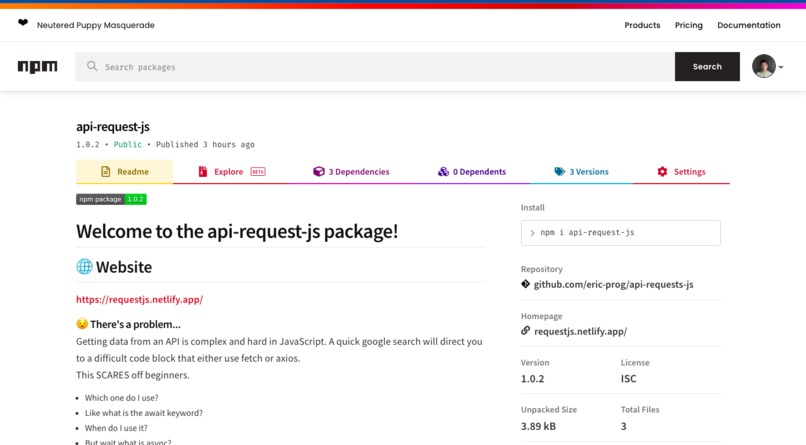Click the Unpacked Size 3.89 kB value
The height and width of the screenshot is (445, 806).
[x=538, y=426]
